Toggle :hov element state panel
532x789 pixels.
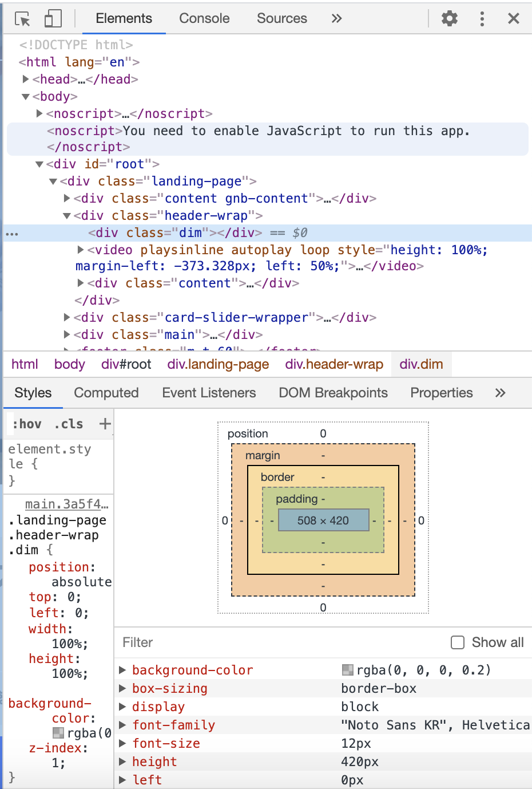click(x=27, y=424)
